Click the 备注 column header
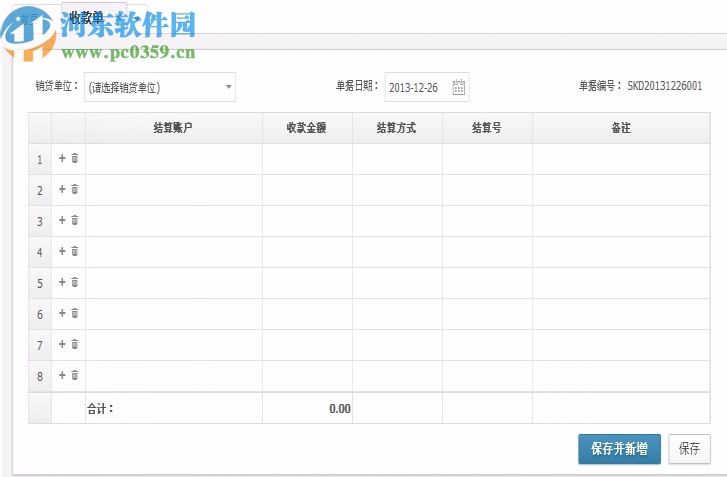The width and height of the screenshot is (727, 477). point(621,128)
